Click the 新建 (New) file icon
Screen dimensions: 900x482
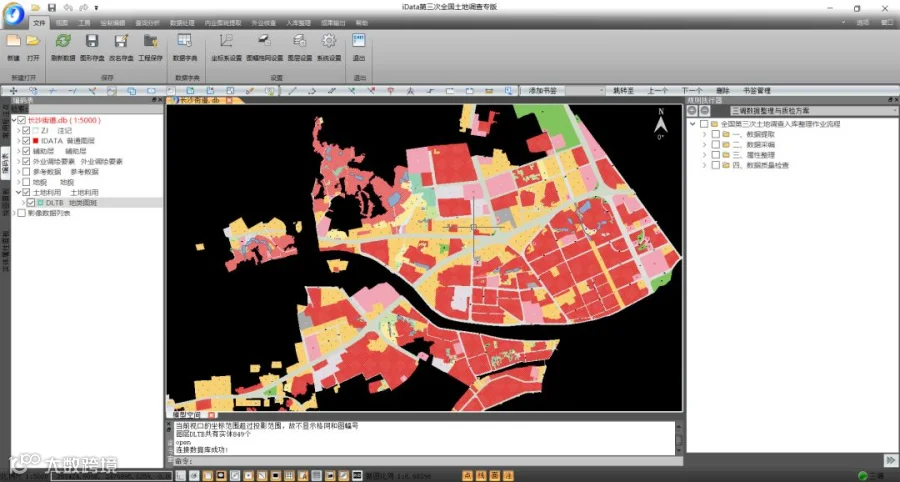[13, 42]
